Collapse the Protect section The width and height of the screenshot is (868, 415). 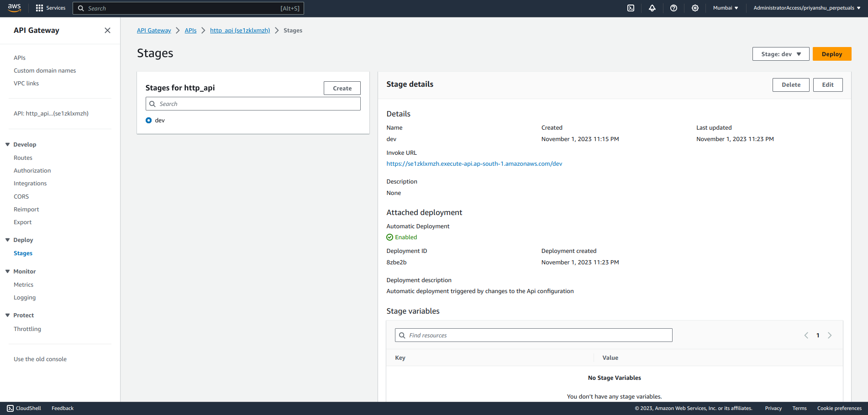(7, 315)
